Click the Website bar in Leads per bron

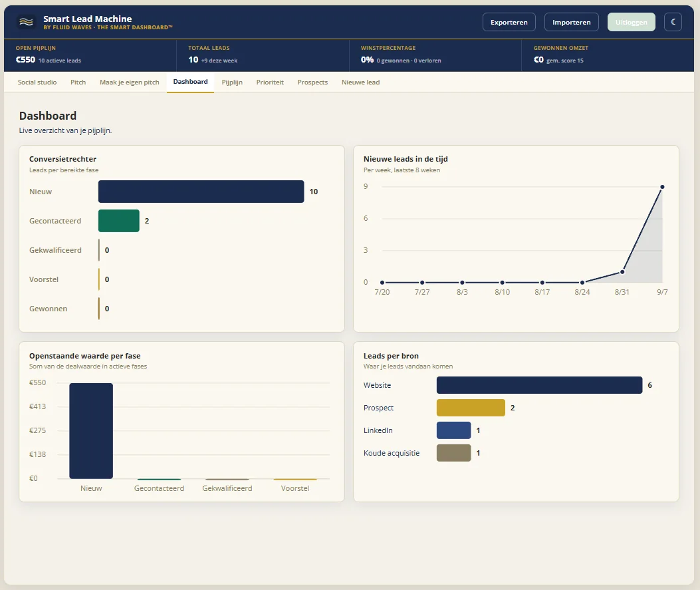[x=539, y=385]
